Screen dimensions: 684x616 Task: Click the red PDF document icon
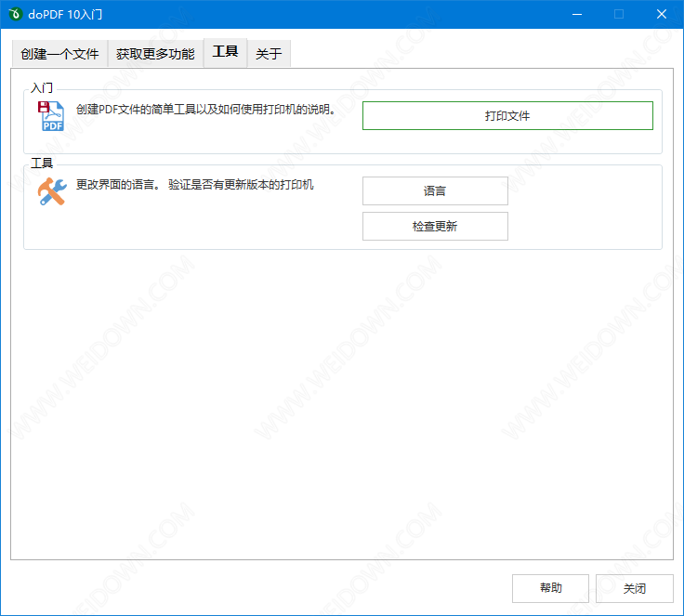click(51, 117)
